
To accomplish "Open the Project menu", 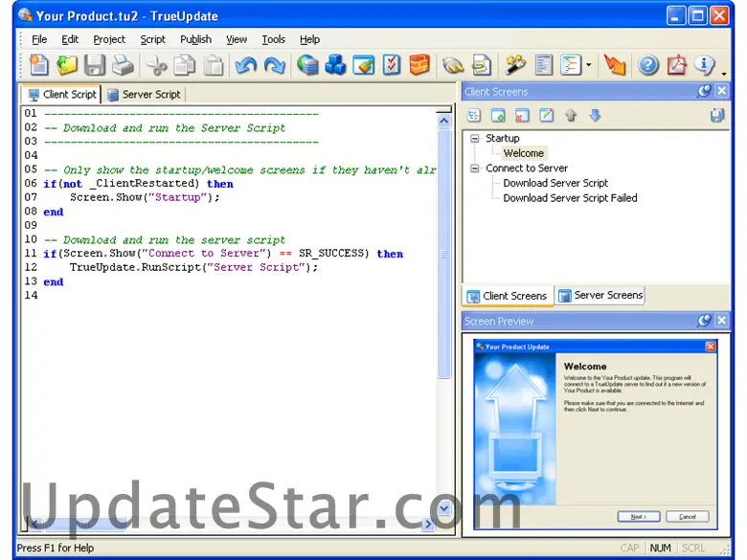I will [x=109, y=39].
